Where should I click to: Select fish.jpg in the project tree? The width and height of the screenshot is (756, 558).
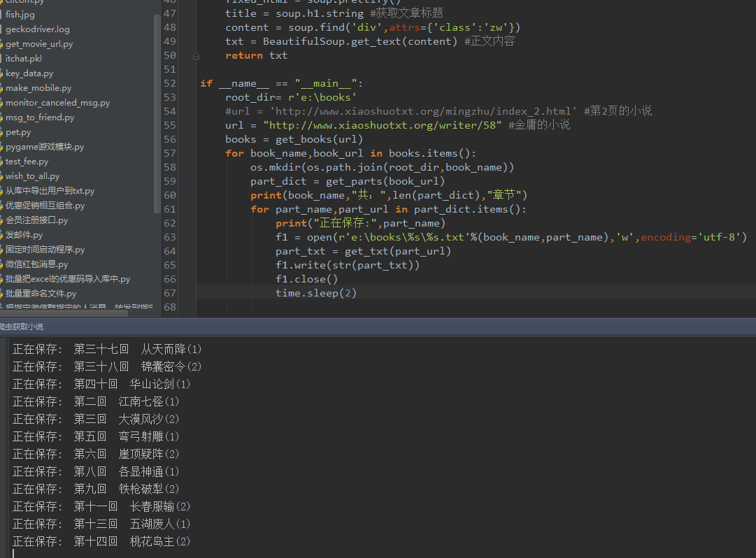(20, 15)
